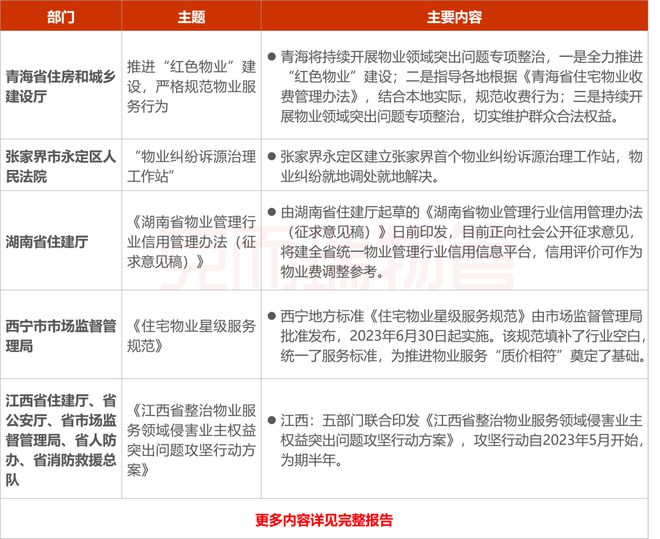Click topic 推进"红色物业"建设
The height and width of the screenshot is (539, 660).
pos(192,86)
